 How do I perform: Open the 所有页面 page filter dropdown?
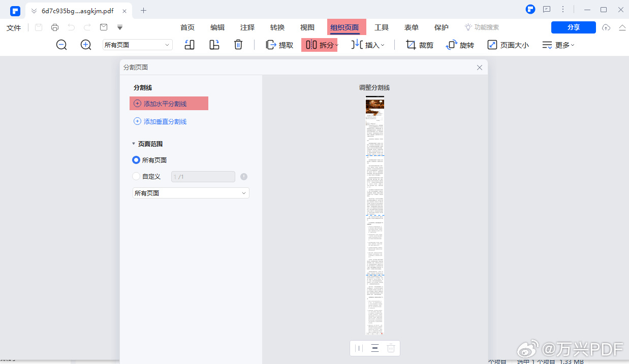pyautogui.click(x=191, y=193)
